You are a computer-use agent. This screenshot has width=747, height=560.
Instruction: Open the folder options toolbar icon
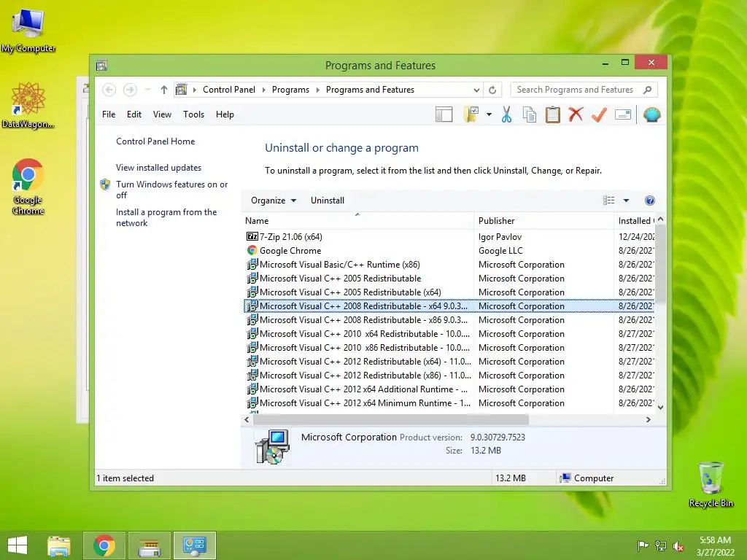pos(471,114)
